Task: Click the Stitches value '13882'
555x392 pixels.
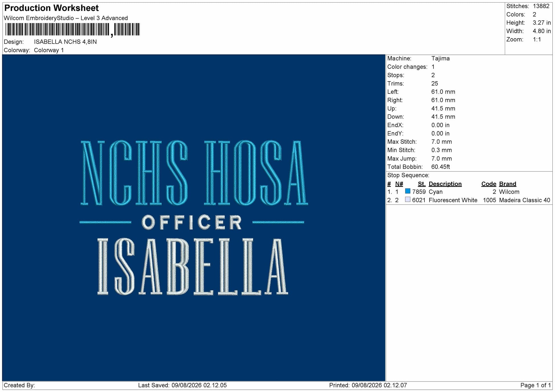Action: coord(541,6)
